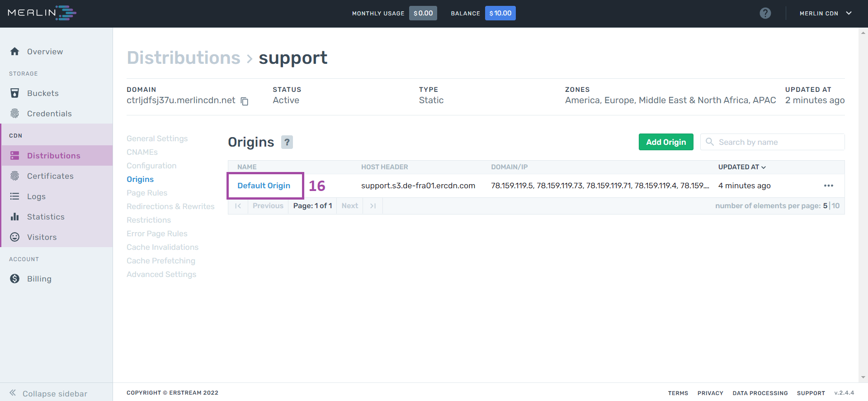Click the search magnifier icon
The height and width of the screenshot is (401, 868).
pyautogui.click(x=710, y=142)
